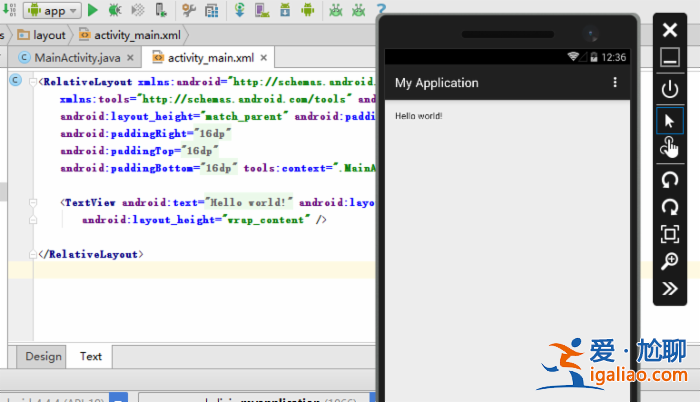Click the Sync Project with Gradle icon
This screenshot has height=402, width=700.
pos(240,10)
